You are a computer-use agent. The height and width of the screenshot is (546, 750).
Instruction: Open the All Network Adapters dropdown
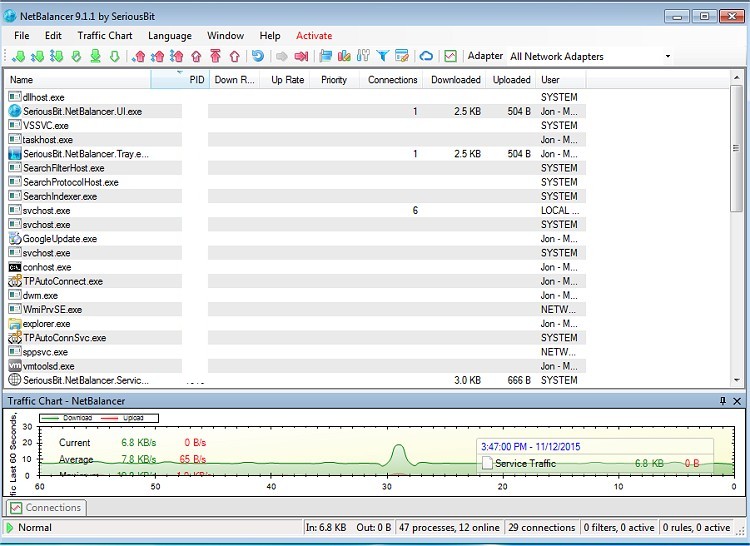[x=667, y=57]
